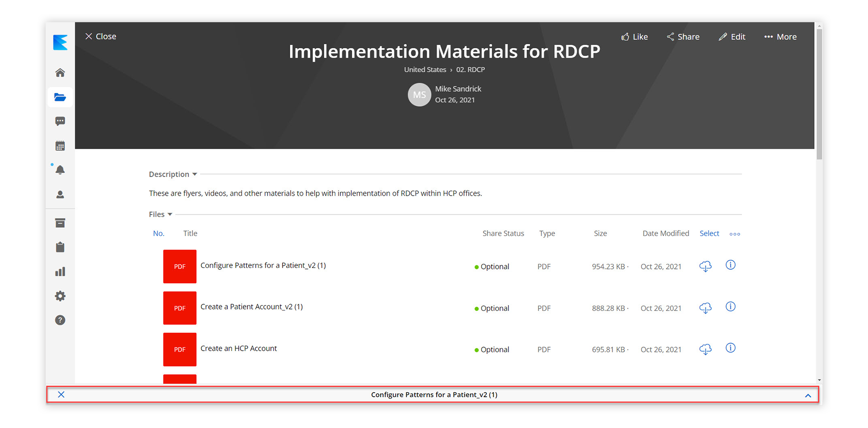Show info for Configure Patterns for a Patient_v2
The image size is (868, 428).
point(731,265)
